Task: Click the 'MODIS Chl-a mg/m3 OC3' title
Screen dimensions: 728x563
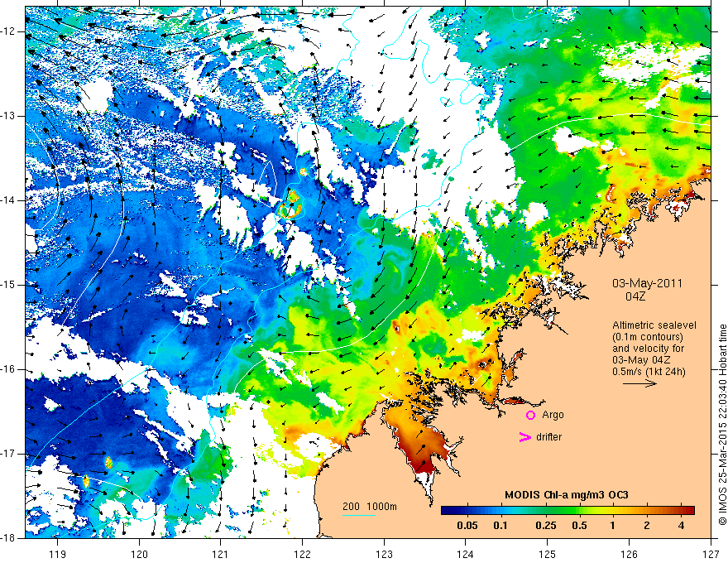Action: coord(567,495)
